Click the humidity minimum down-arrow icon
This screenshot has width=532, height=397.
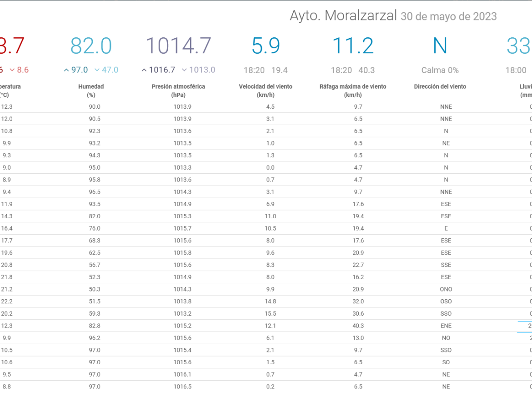pos(97,70)
